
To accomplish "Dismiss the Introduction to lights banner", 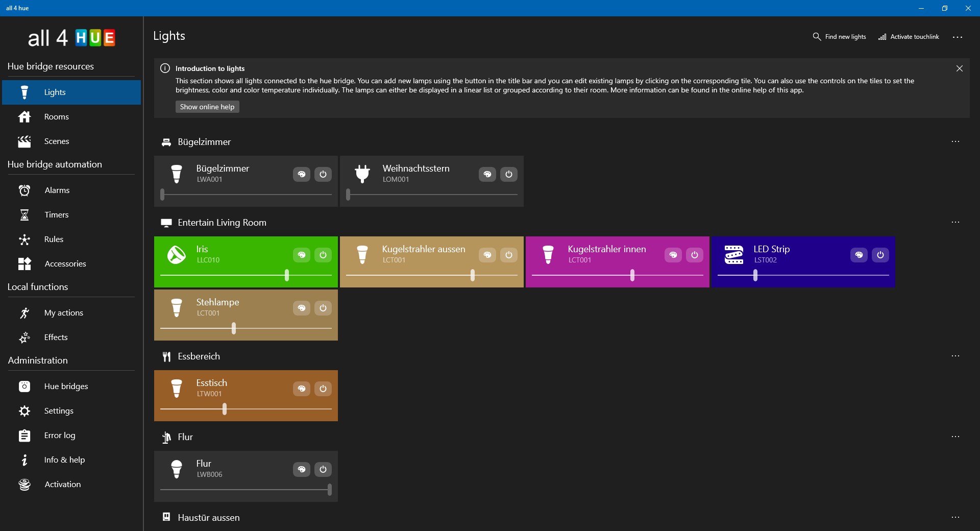I will click(x=960, y=68).
